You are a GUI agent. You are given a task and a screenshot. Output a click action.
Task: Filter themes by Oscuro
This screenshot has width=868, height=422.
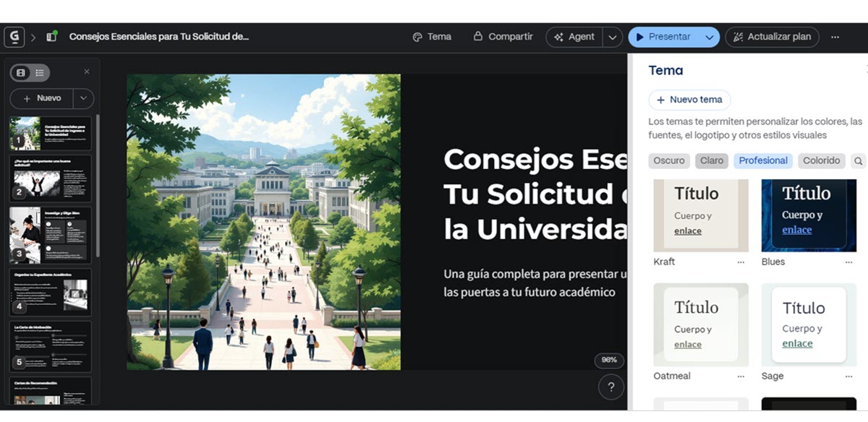(x=670, y=160)
